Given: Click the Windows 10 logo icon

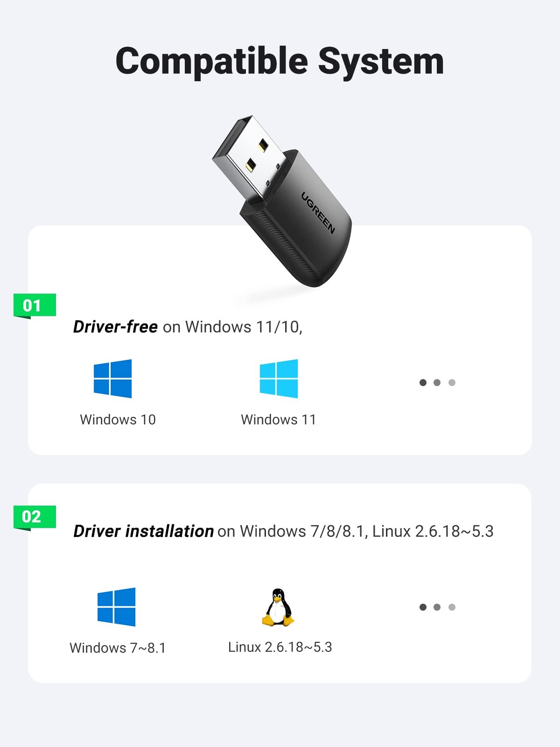Looking at the screenshot, I should [x=112, y=379].
